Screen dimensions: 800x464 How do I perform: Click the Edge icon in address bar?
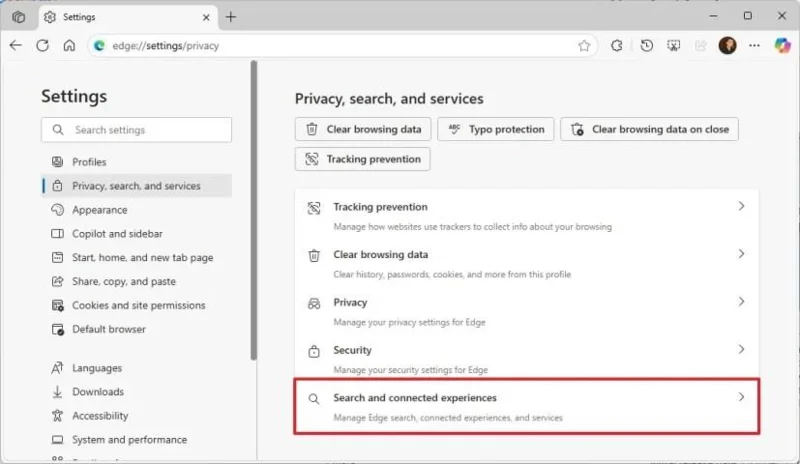(99, 45)
